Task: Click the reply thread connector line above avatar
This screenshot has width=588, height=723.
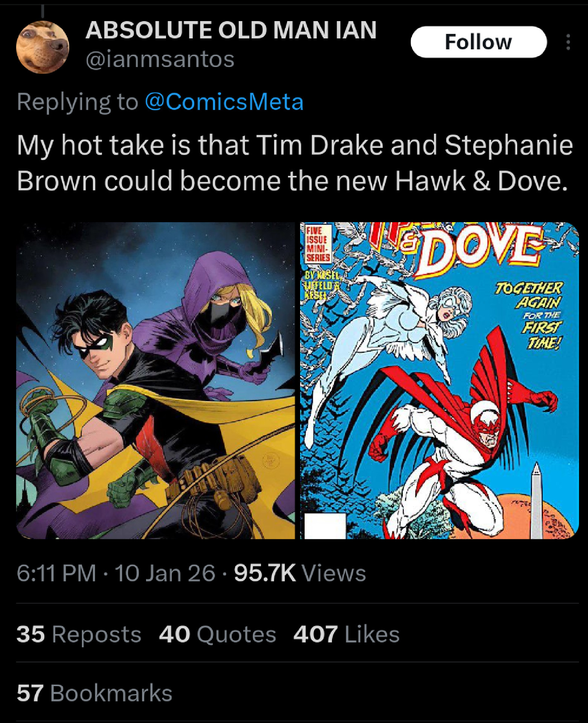Action: coord(43,11)
